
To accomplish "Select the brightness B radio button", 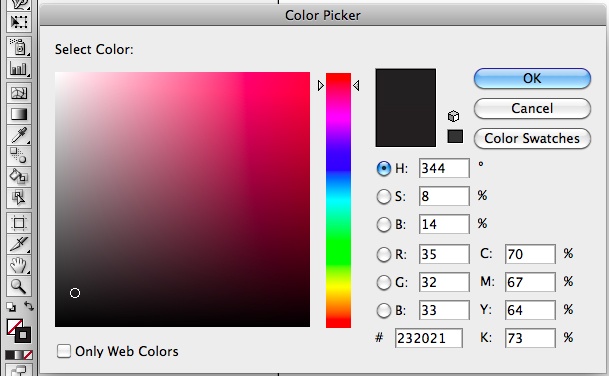I will pos(384,225).
